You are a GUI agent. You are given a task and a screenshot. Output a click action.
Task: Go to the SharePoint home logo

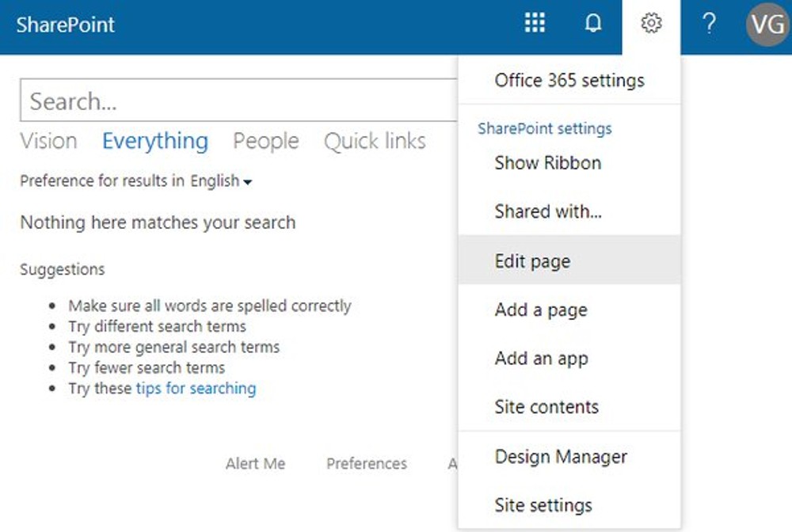point(66,25)
